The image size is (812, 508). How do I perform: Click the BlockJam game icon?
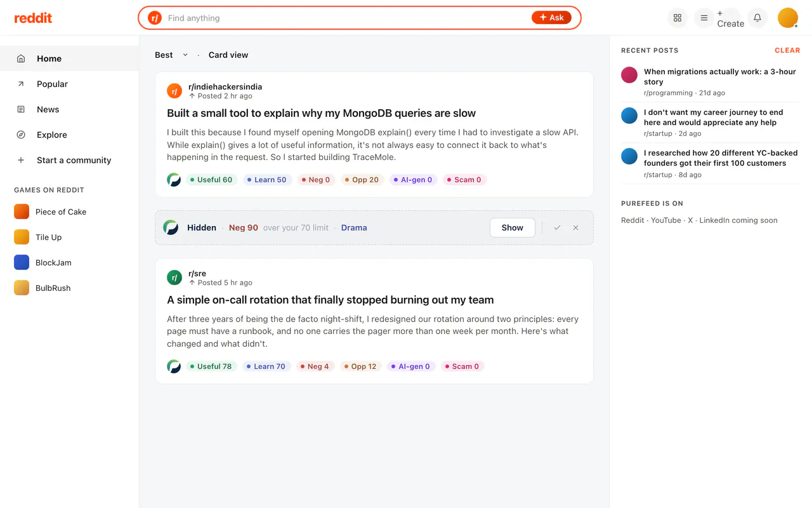(x=22, y=262)
